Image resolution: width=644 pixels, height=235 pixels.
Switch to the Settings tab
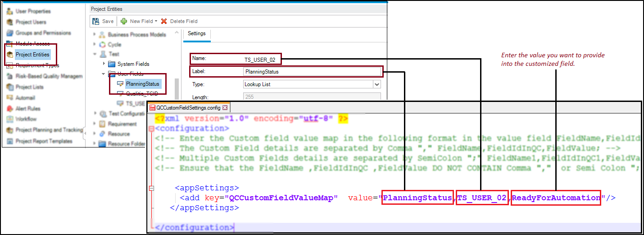click(196, 34)
